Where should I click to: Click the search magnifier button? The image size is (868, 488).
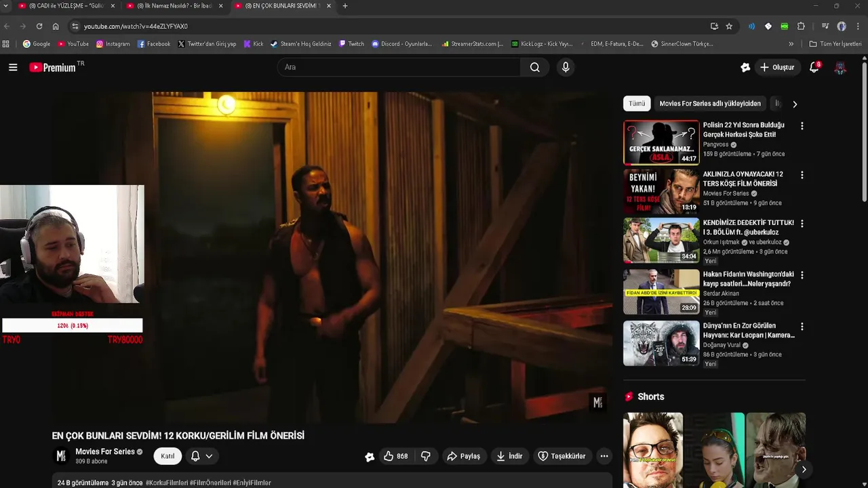(535, 67)
